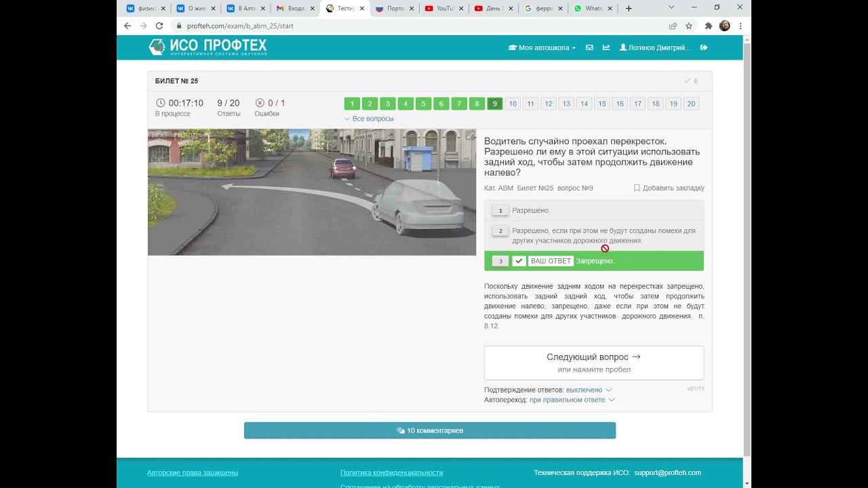Click the errors counter '0 / 1'
Screen dimensions: 868x488
(x=277, y=103)
